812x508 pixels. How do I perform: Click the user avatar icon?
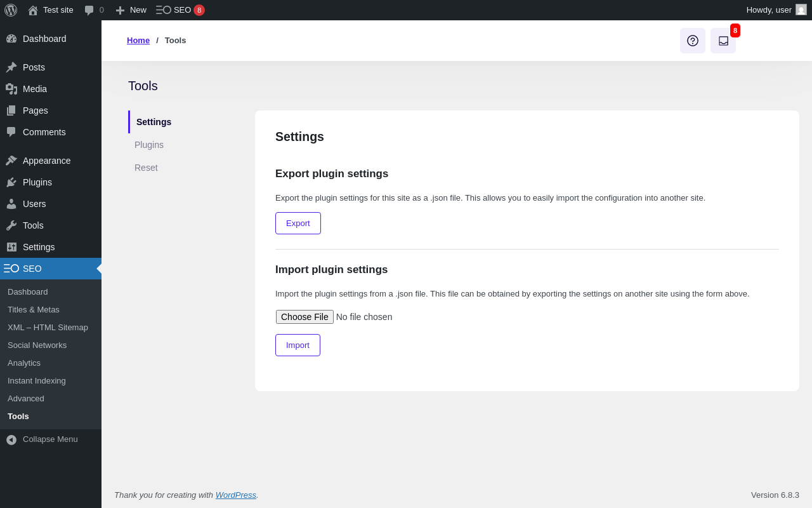point(801,10)
